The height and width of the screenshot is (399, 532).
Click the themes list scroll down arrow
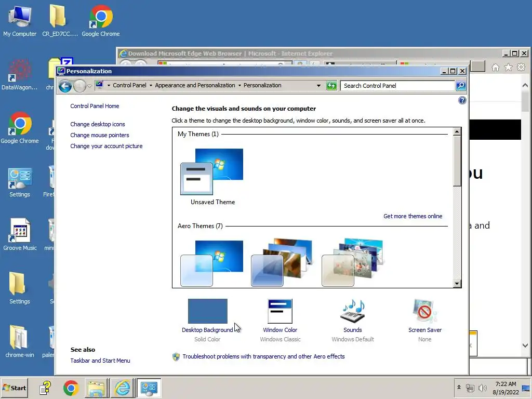(x=457, y=283)
